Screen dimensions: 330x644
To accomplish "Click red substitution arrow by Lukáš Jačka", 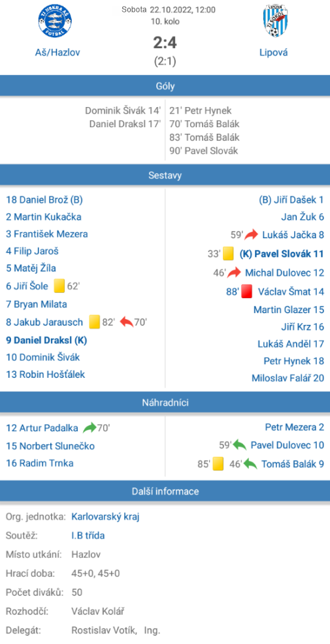I will click(x=250, y=235).
